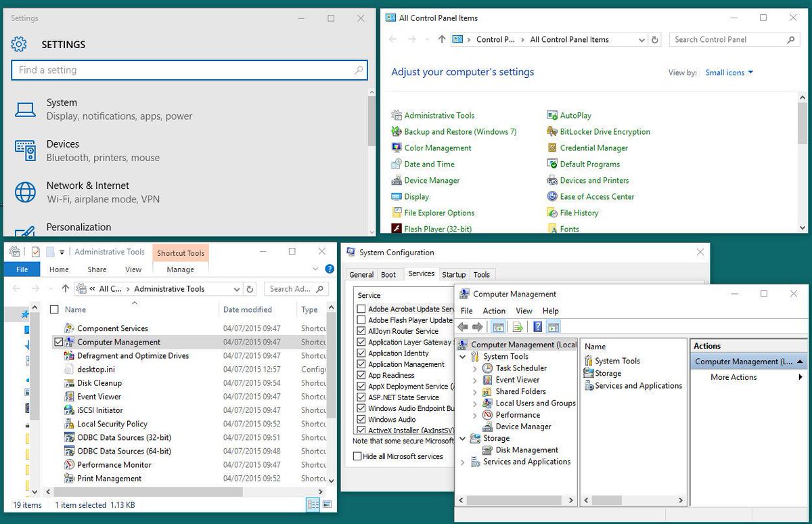
Task: Open Devices and Printers link
Action: click(x=594, y=181)
